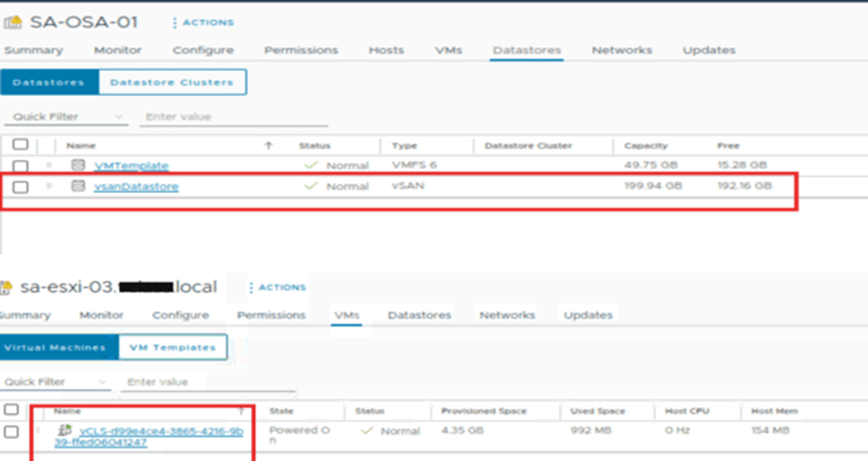Viewport: 868px width, 461px height.
Task: Switch to VM Templates tab
Action: 173,347
